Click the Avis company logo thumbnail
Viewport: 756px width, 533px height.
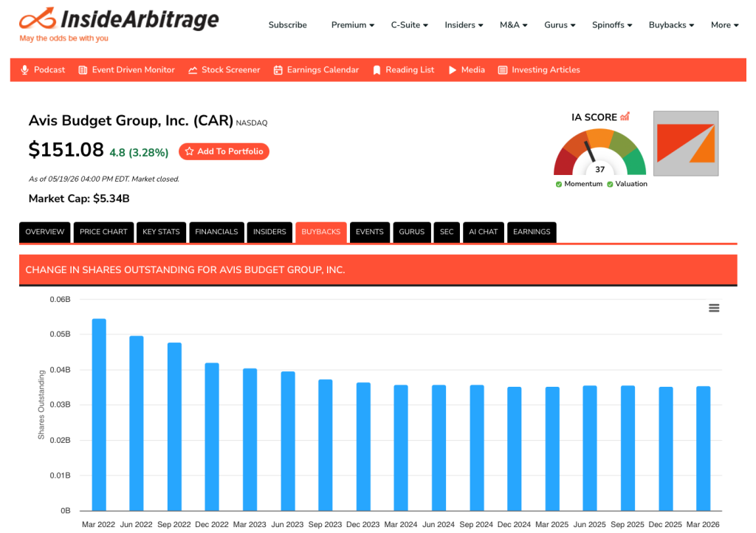[686, 144]
